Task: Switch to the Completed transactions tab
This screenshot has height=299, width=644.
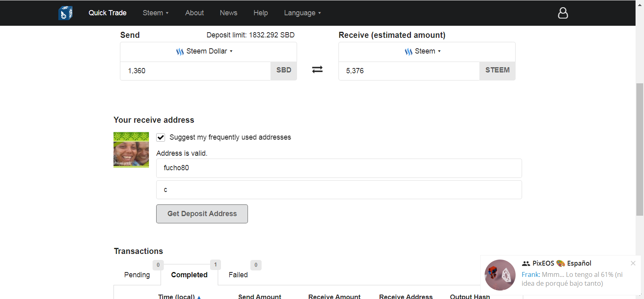Action: tap(189, 275)
